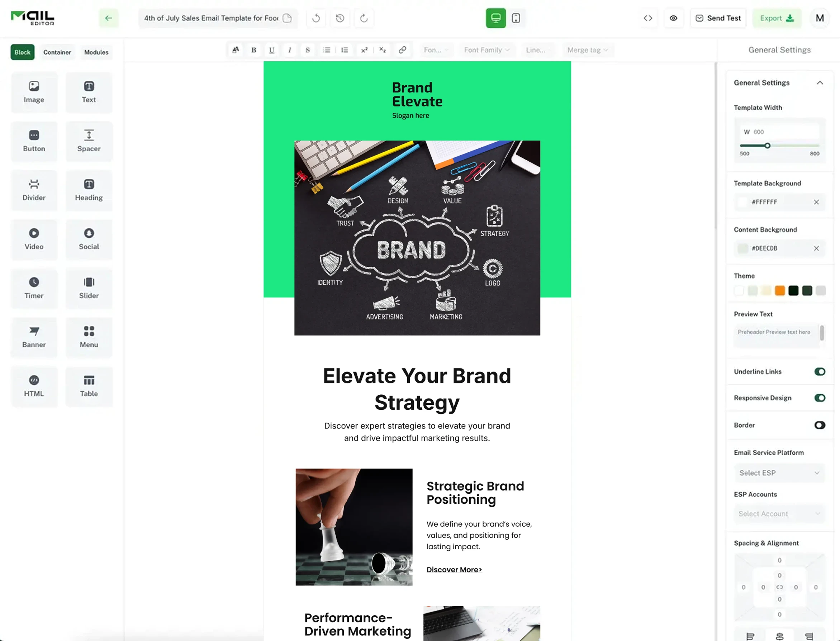Image resolution: width=840 pixels, height=641 pixels.
Task: Click the text color/size icon
Action: coord(236,50)
